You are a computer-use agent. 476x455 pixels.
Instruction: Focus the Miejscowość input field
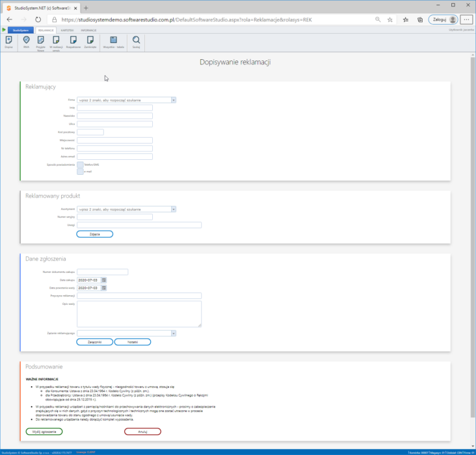tap(114, 140)
